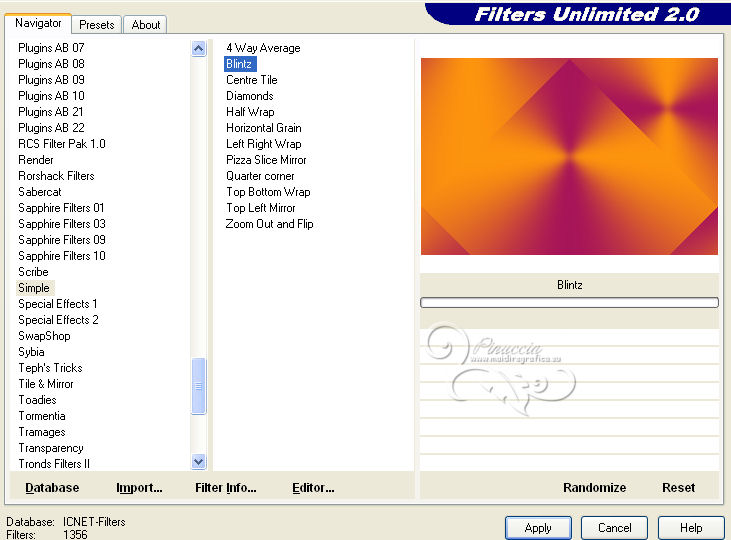Select Plugins AB 22 category
The width and height of the screenshot is (731, 540).
[51, 128]
